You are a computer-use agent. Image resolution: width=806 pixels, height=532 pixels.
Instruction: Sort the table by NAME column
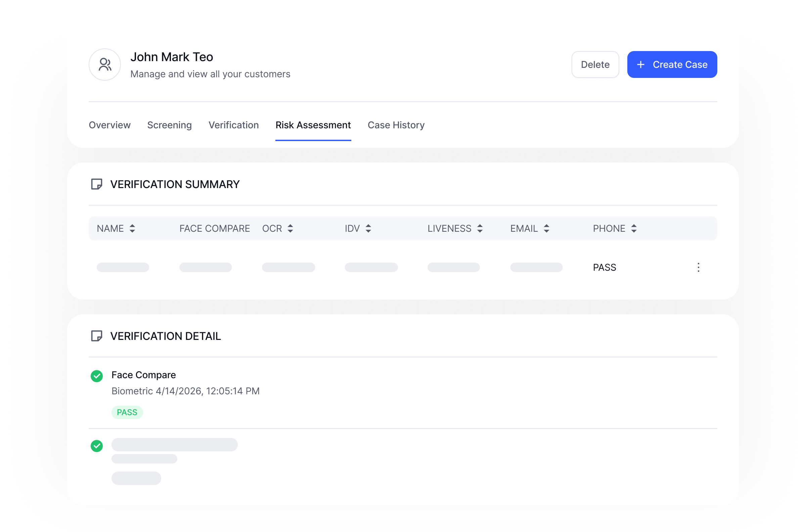click(x=132, y=228)
